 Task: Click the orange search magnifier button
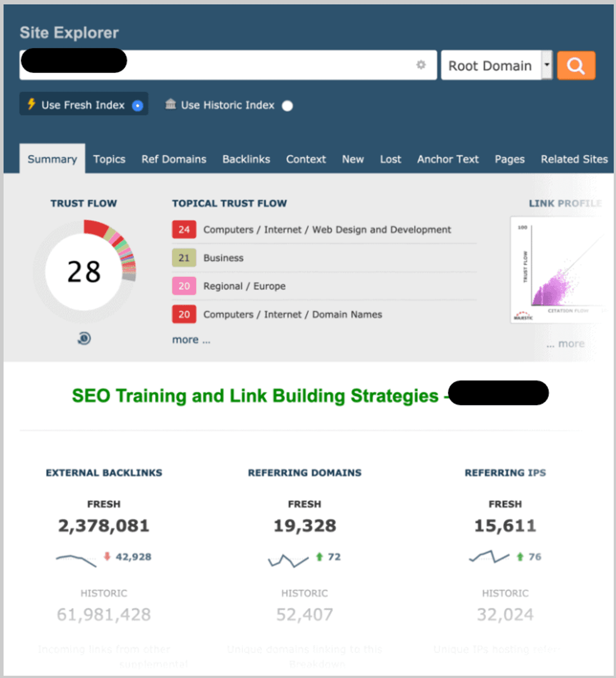pyautogui.click(x=576, y=65)
